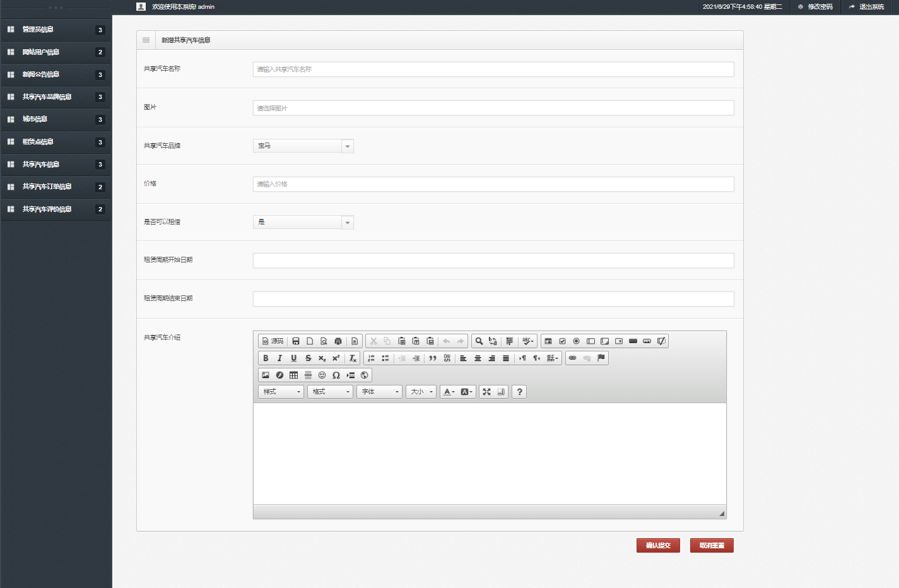Select 城市信息 from the sidebar menu

pyautogui.click(x=35, y=119)
